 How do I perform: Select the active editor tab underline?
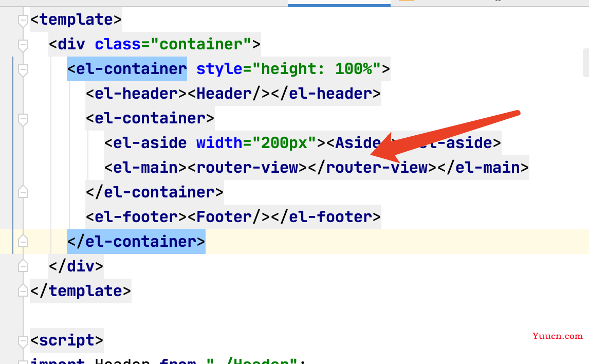pos(339,5)
